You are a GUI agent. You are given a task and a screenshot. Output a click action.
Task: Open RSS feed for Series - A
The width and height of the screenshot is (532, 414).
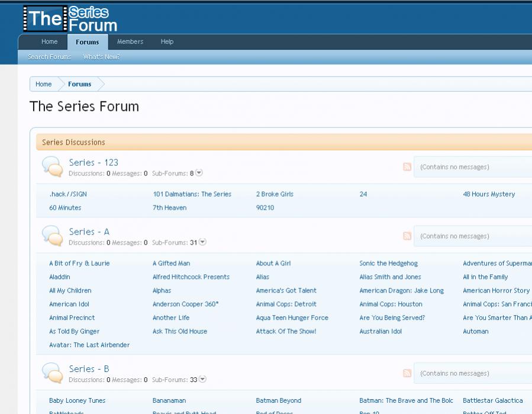407,236
